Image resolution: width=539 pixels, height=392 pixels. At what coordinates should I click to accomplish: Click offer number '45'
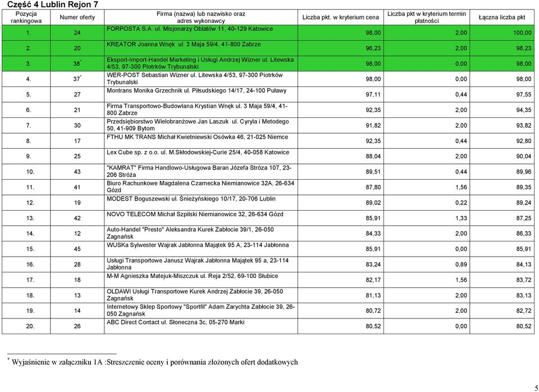(77, 249)
